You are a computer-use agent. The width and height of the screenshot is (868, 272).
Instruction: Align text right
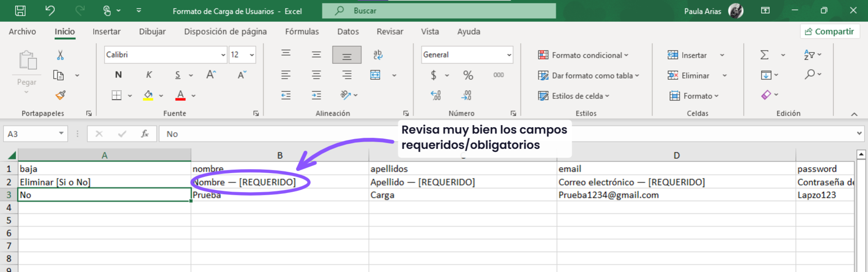[x=347, y=75]
